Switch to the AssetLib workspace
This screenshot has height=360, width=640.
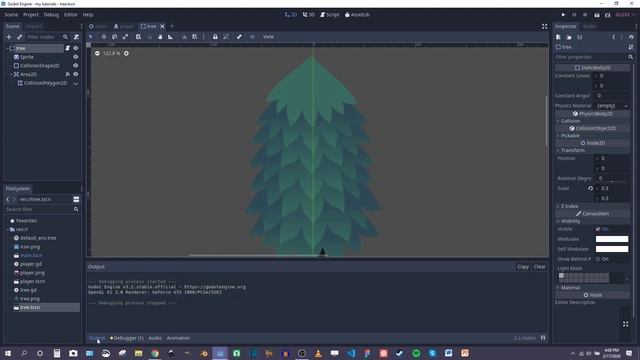357,15
